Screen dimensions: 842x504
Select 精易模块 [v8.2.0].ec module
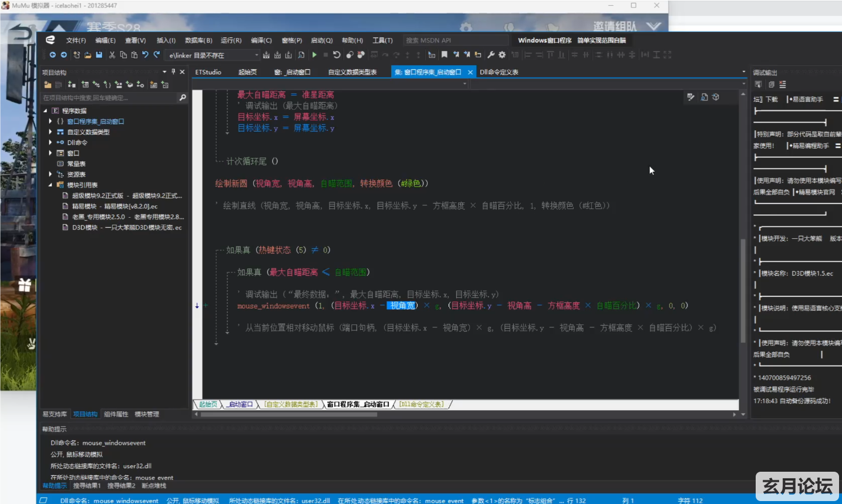tap(114, 207)
